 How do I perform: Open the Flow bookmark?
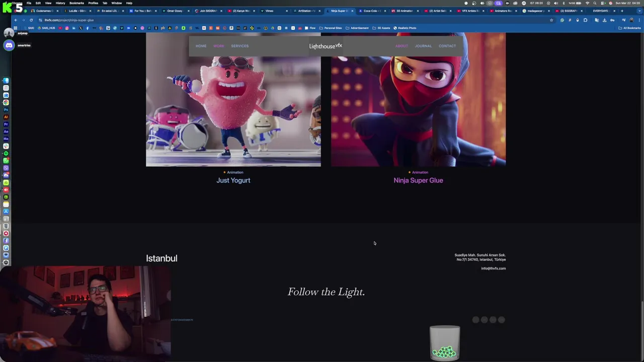pos(310,28)
